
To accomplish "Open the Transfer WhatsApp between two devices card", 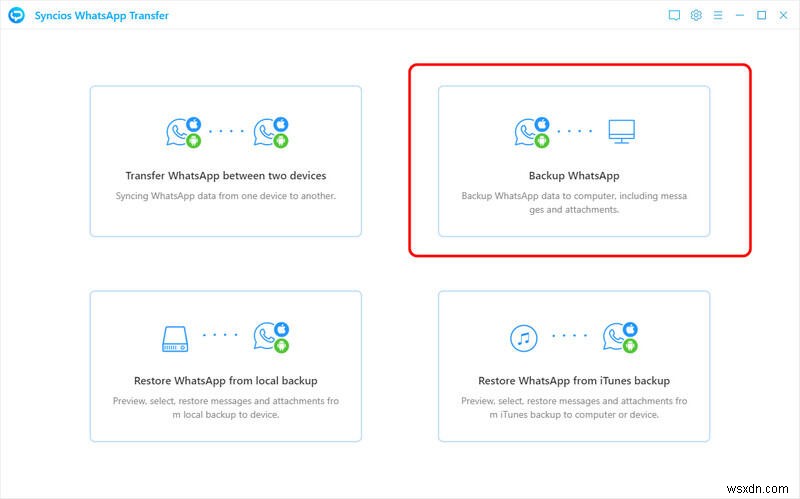I will click(226, 161).
